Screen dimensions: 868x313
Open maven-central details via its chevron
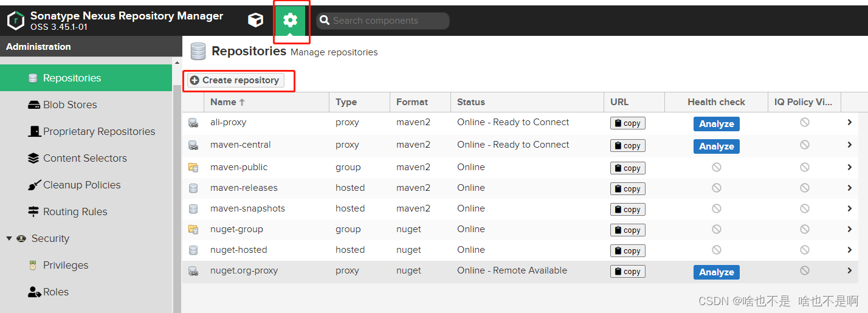click(x=850, y=145)
